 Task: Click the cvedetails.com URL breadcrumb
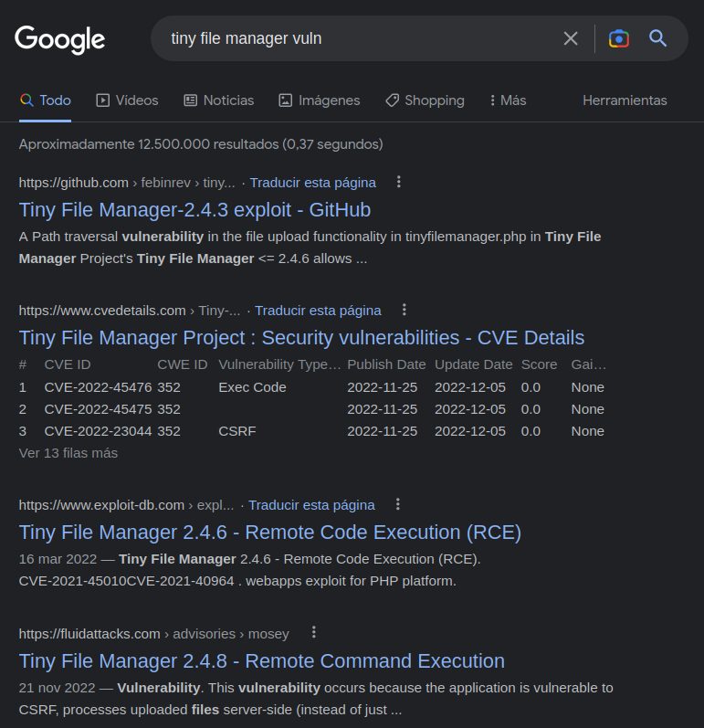click(x=130, y=311)
